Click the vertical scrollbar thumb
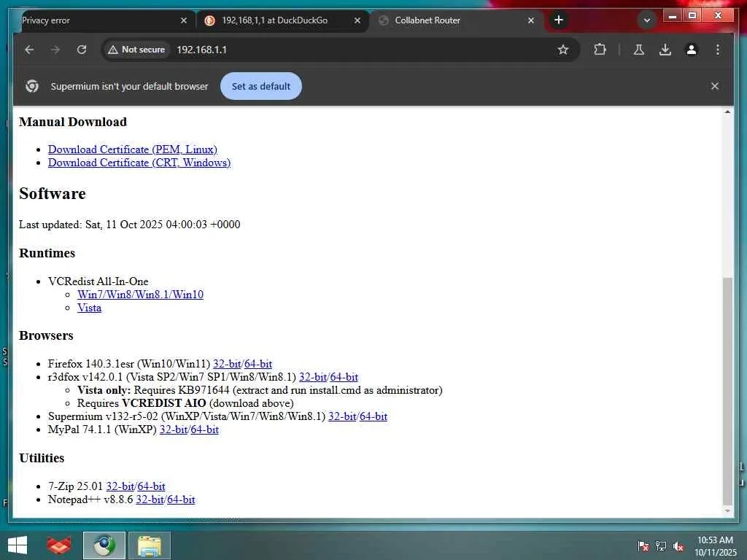The width and height of the screenshot is (747, 560). 727,391
